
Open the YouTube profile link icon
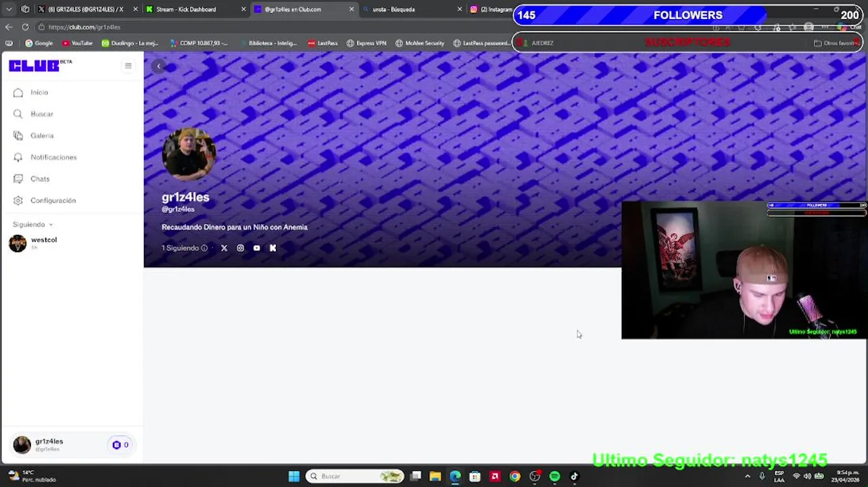pyautogui.click(x=256, y=248)
